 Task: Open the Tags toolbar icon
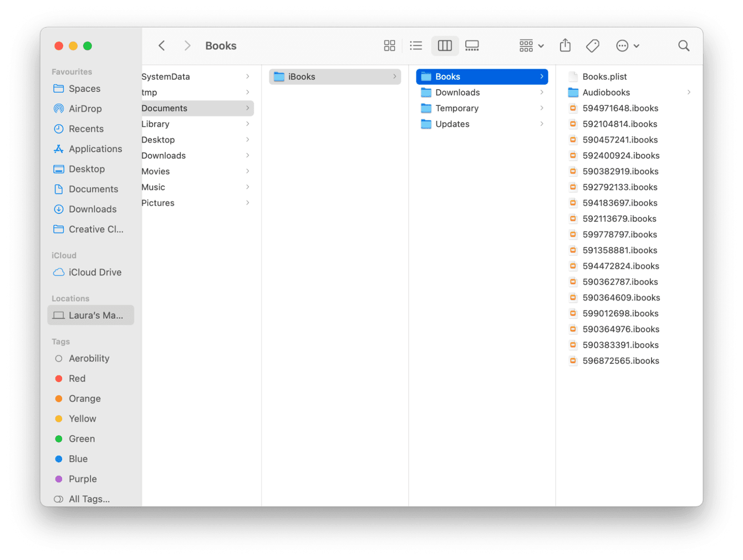(592, 45)
